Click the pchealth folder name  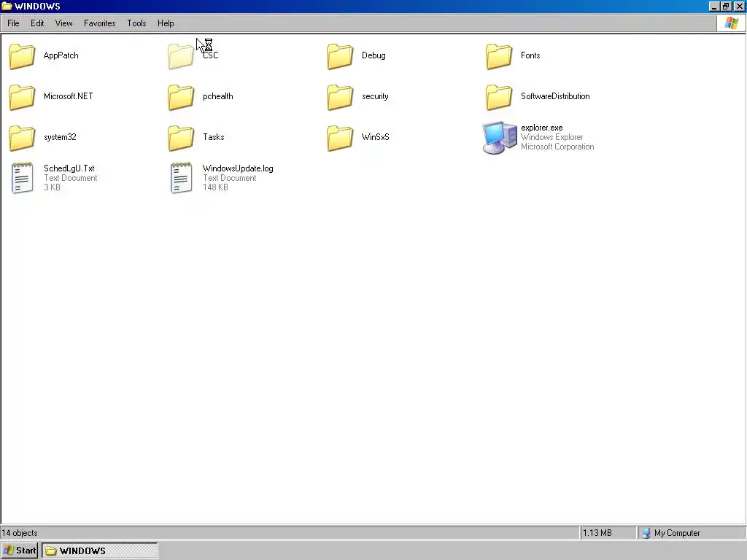click(217, 96)
